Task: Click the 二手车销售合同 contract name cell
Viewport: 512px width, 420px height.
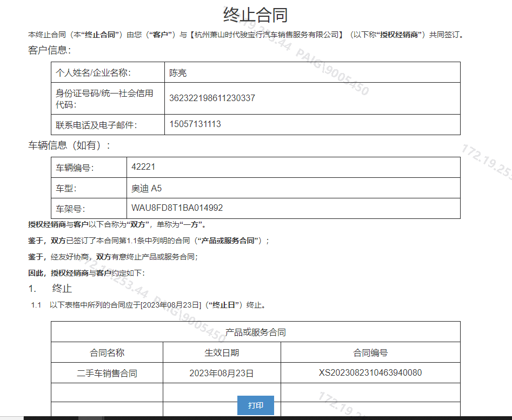Action: 107,373
